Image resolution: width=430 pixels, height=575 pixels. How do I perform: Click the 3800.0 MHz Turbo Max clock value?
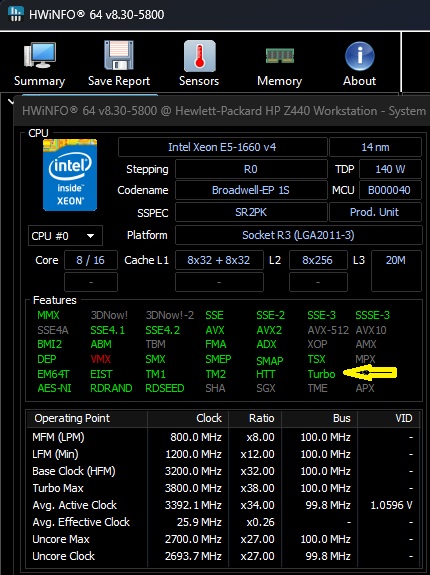tap(193, 488)
